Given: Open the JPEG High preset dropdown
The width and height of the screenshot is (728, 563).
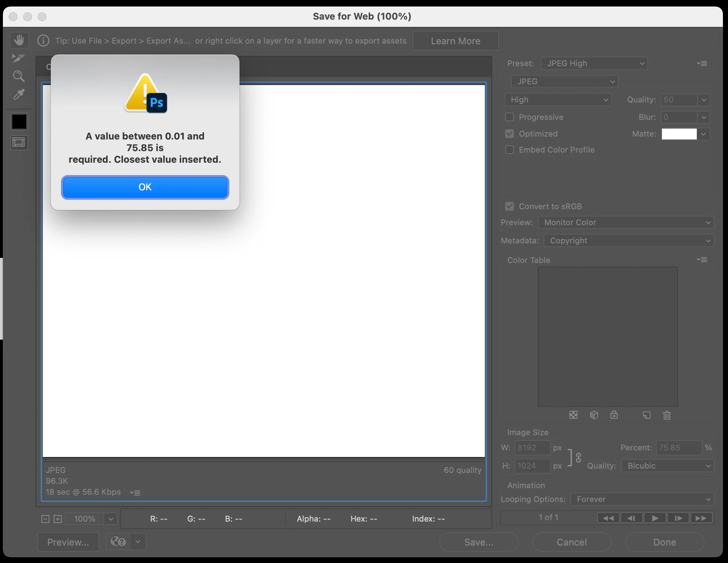Looking at the screenshot, I should (594, 64).
